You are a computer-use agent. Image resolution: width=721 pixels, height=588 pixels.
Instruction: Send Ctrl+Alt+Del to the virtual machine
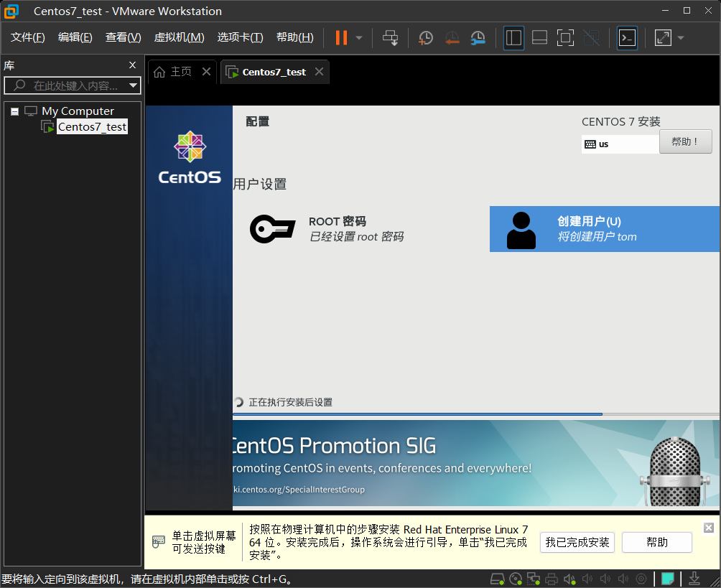391,38
